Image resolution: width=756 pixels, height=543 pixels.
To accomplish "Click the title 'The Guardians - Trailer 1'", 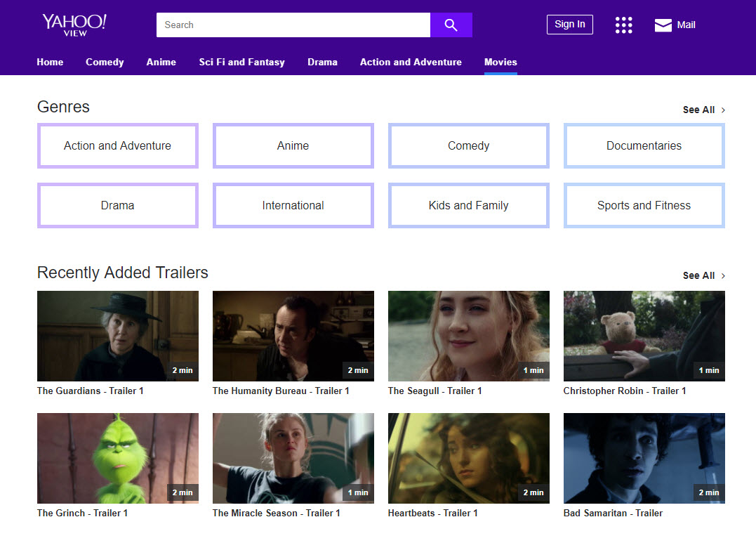I will pyautogui.click(x=90, y=391).
